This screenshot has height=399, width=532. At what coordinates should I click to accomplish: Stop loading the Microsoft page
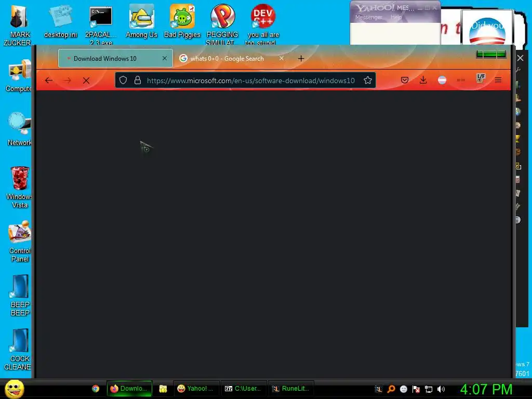coord(86,81)
